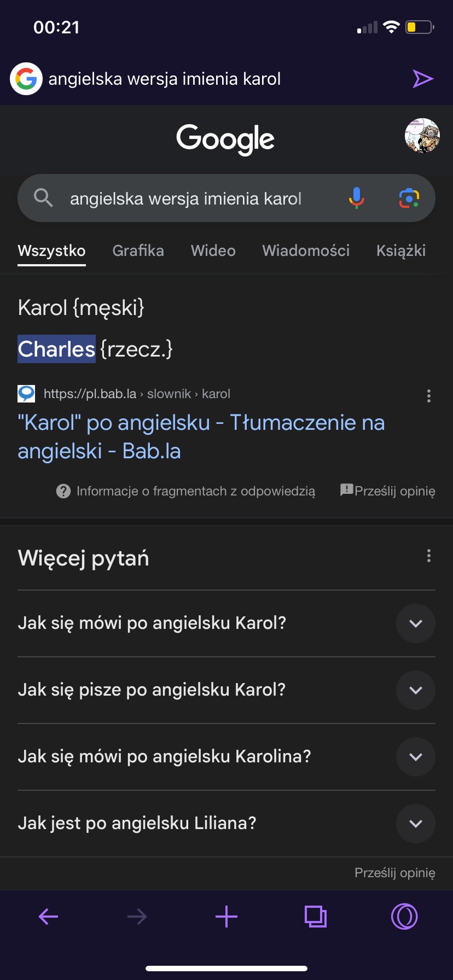Switch to the Grafika tab

(x=138, y=251)
